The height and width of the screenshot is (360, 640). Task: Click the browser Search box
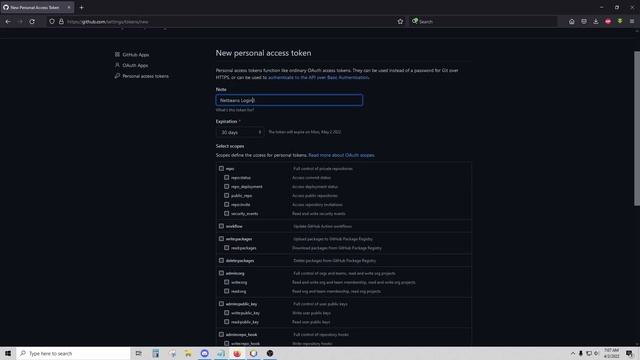(x=484, y=22)
